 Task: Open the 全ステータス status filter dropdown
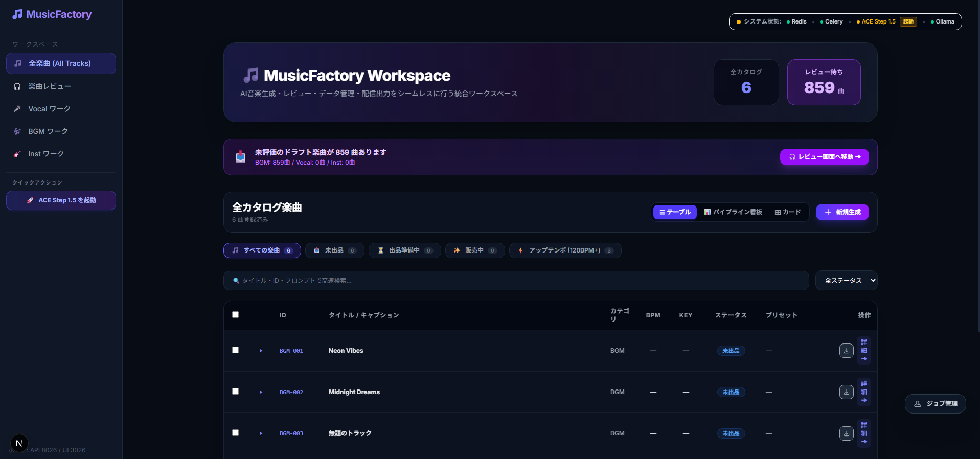[847, 281]
